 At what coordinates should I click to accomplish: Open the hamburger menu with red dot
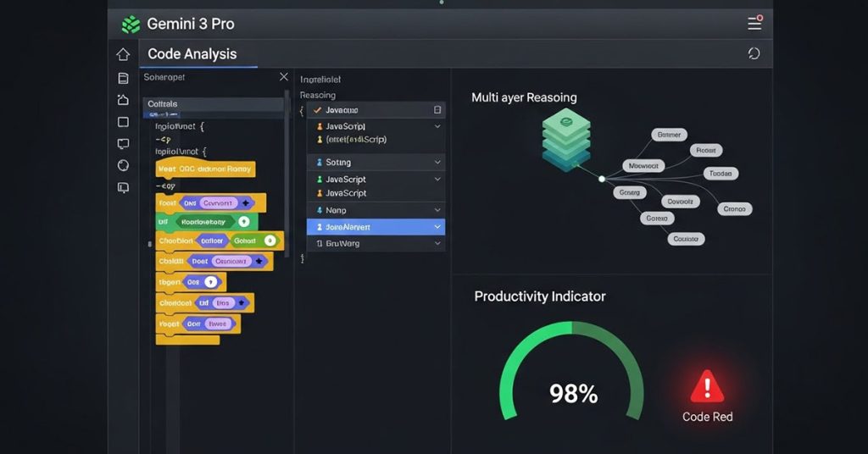tap(754, 23)
